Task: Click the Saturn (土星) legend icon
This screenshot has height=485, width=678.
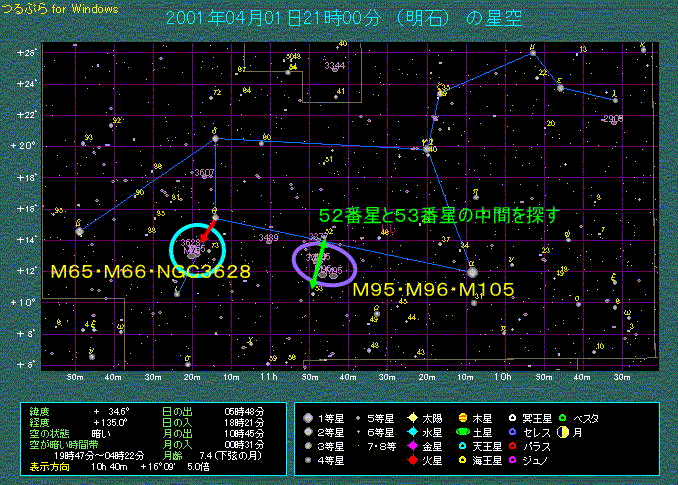Action: (461, 431)
